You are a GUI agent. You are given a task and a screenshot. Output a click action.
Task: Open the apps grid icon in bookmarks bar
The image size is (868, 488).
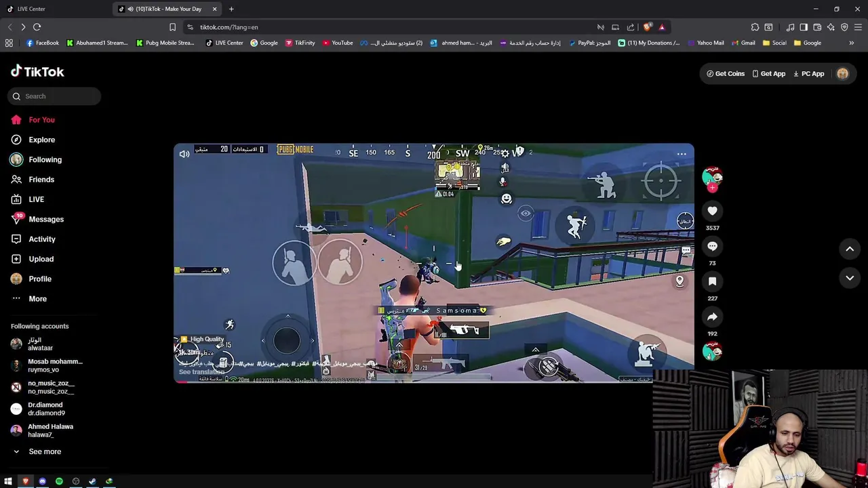point(9,43)
